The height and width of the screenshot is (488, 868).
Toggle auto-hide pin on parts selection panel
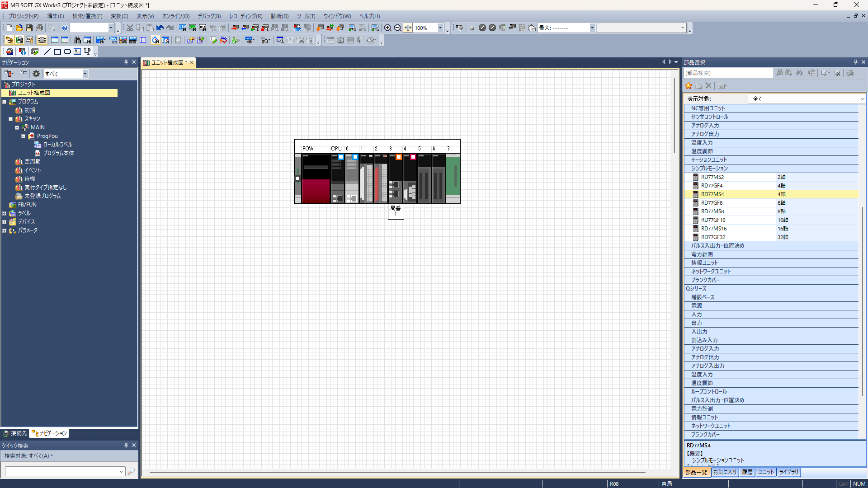855,62
